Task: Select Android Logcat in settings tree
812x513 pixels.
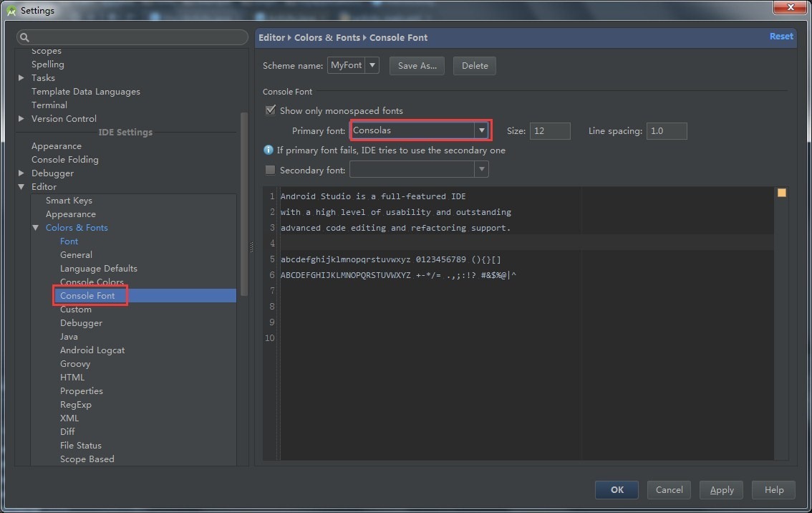Action: [92, 350]
